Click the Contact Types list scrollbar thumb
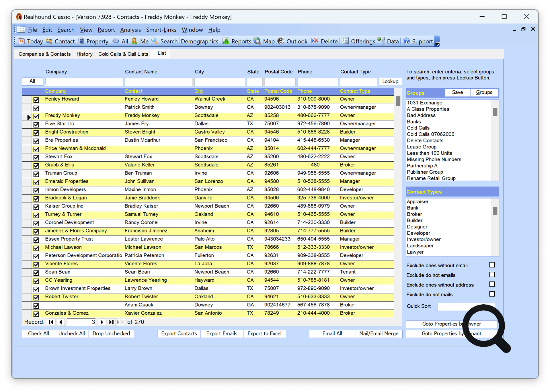The height and width of the screenshot is (392, 550). 495,211
